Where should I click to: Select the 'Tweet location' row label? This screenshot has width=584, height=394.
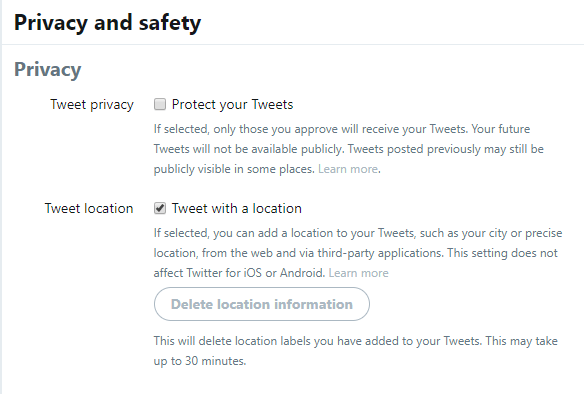(89, 209)
